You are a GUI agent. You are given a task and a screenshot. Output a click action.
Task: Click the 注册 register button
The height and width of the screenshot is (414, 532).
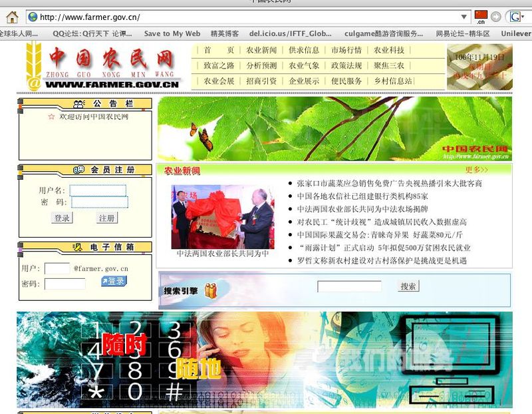(x=106, y=218)
